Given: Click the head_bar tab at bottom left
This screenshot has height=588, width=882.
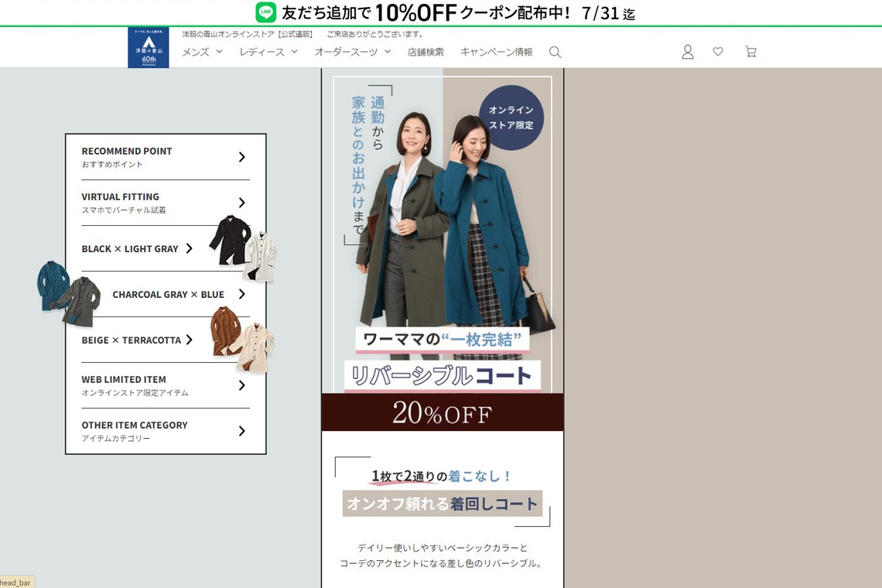Looking at the screenshot, I should (14, 583).
